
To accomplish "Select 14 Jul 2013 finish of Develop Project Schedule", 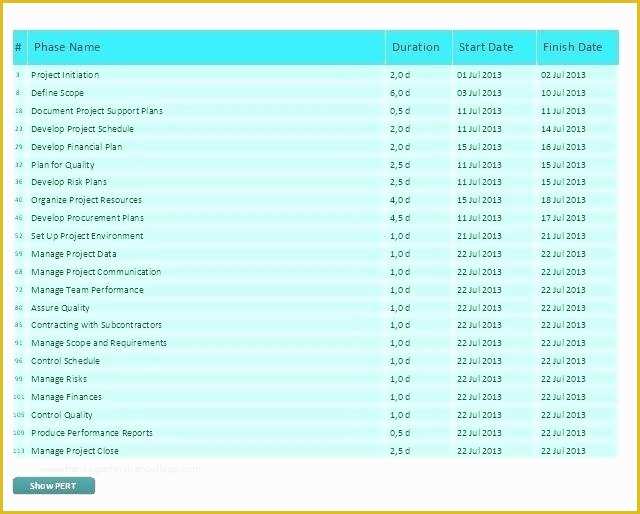I will point(563,129).
